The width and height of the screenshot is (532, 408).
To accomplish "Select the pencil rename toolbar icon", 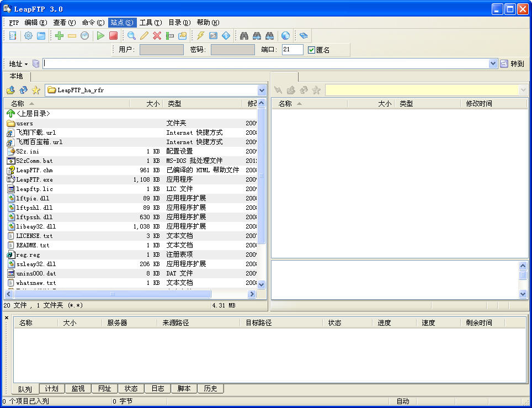I will [144, 35].
